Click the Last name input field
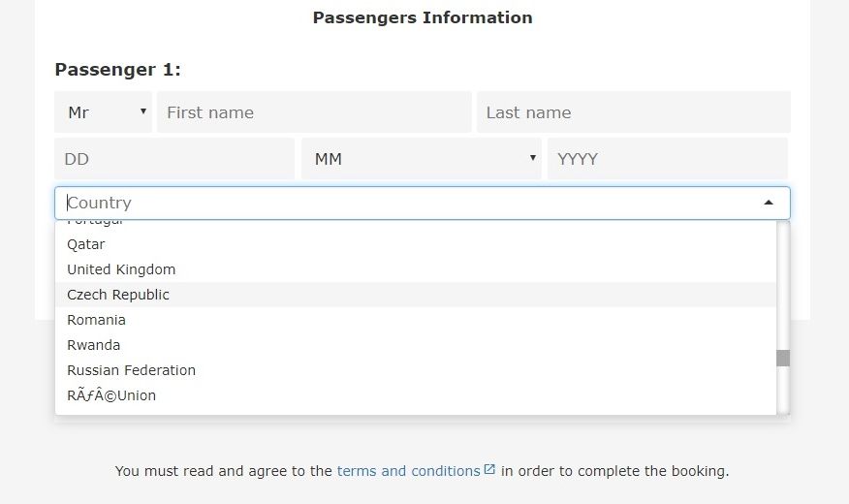Screen dimensions: 849x504 634,112
